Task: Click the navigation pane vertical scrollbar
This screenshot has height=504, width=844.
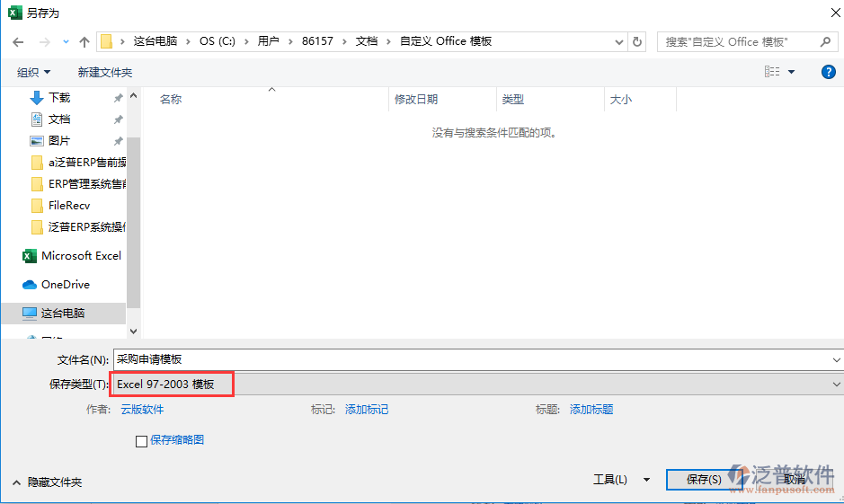Action: tap(133, 225)
